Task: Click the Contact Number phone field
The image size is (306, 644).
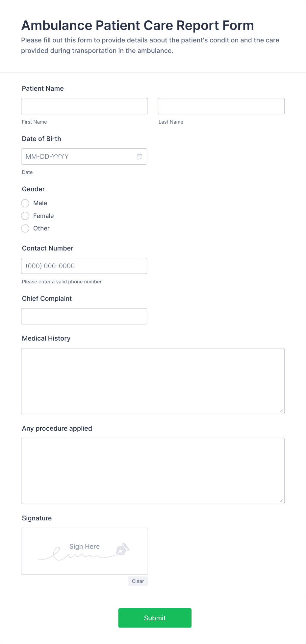Action: click(84, 266)
